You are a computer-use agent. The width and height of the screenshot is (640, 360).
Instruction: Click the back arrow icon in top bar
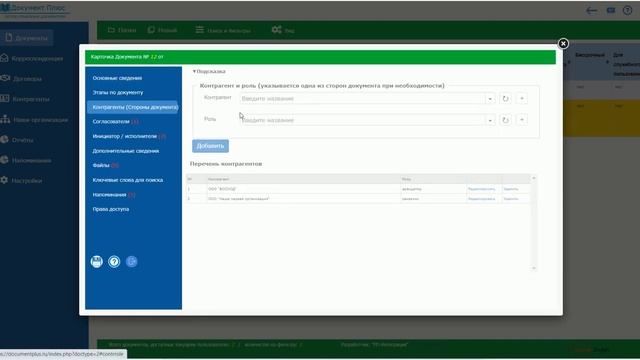tap(591, 11)
